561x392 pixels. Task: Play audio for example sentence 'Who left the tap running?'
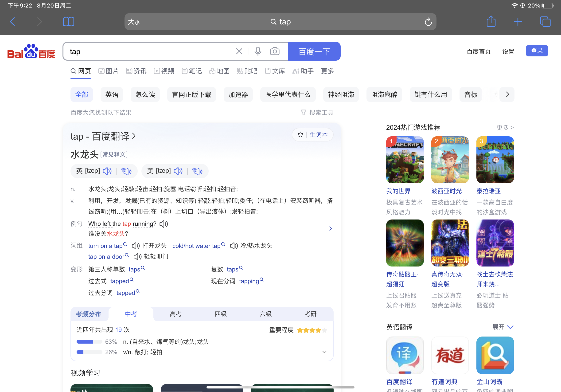click(164, 224)
